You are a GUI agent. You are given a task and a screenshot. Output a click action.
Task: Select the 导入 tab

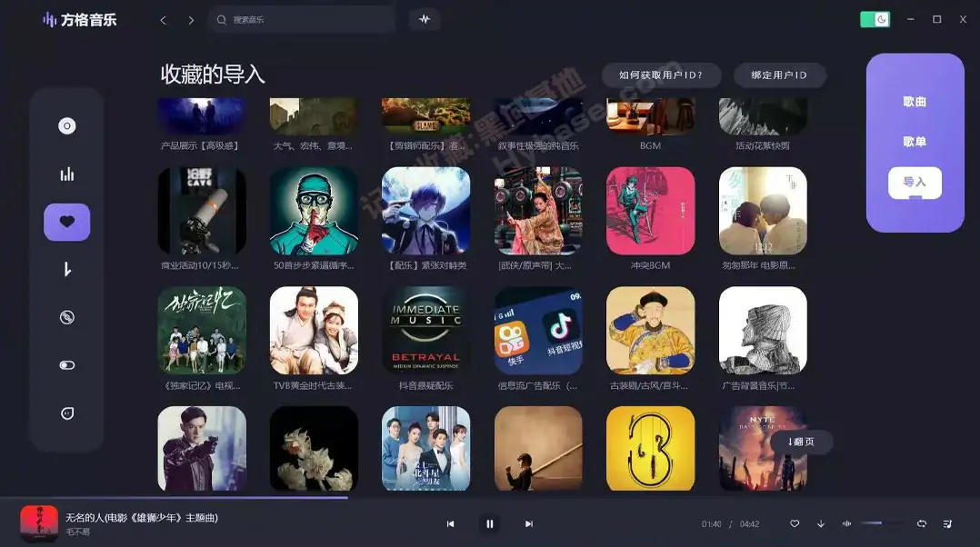pos(915,183)
